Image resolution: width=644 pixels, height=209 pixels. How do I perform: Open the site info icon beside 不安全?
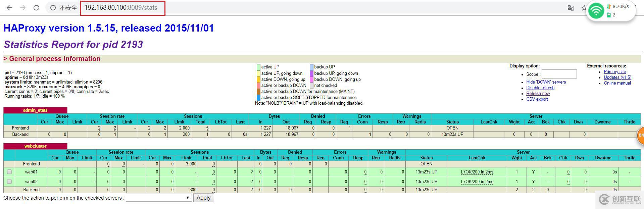coord(53,8)
